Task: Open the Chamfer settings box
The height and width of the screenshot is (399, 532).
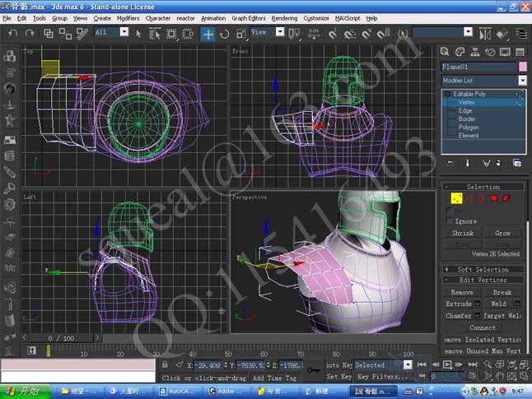Action: click(478, 315)
